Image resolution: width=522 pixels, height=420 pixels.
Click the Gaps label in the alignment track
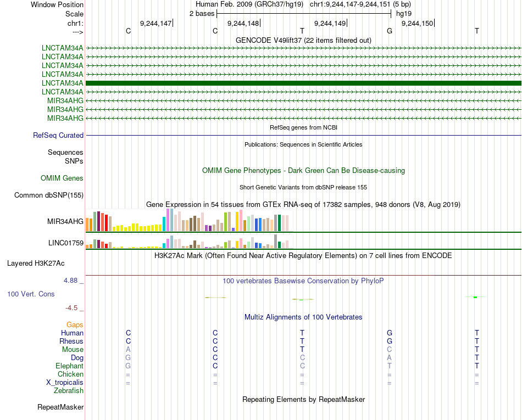(x=75, y=325)
